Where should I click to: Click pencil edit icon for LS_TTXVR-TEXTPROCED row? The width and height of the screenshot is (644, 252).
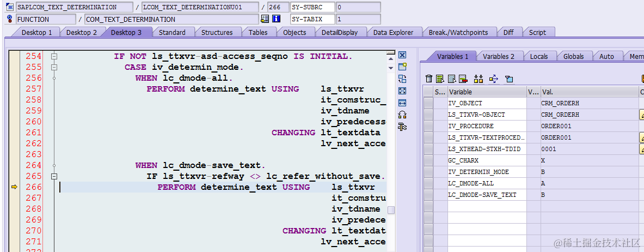642,137
